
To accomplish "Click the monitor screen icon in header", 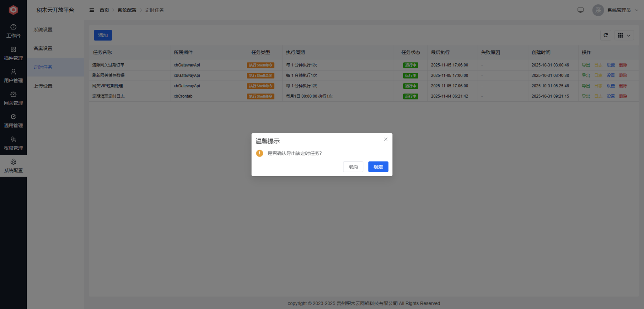I will (x=580, y=10).
